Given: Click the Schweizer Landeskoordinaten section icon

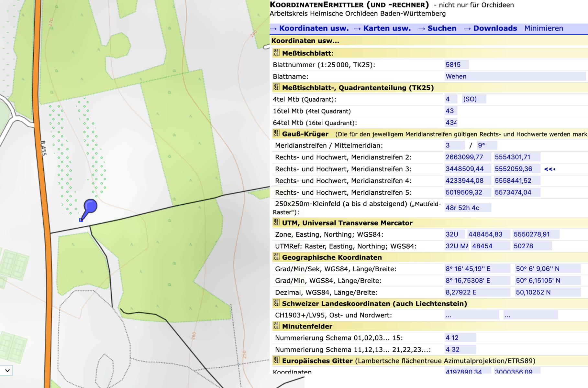Looking at the screenshot, I should point(276,303).
